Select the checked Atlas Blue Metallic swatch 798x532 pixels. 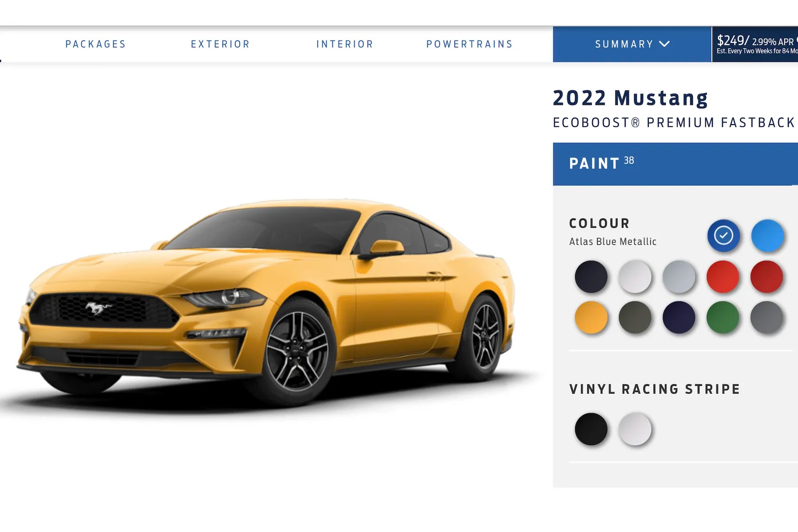pyautogui.click(x=724, y=235)
